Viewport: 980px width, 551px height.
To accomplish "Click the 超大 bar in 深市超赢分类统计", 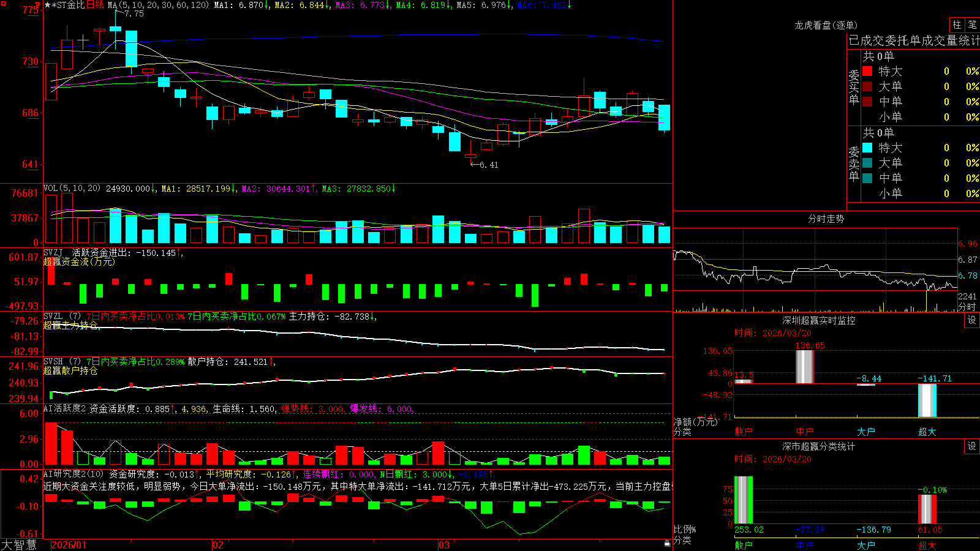I will click(927, 509).
